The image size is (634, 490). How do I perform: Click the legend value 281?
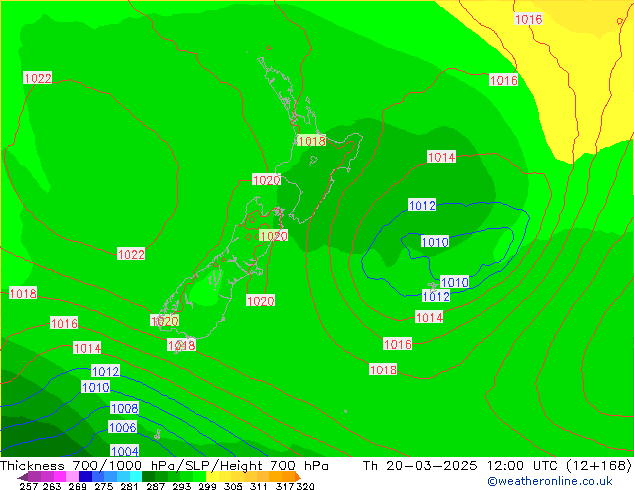[x=129, y=486]
